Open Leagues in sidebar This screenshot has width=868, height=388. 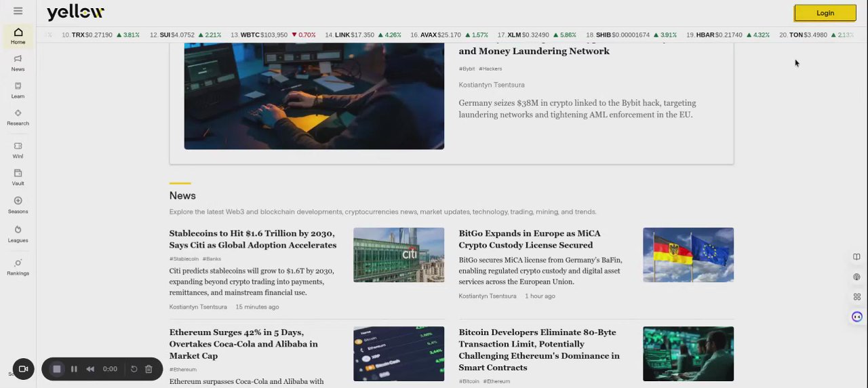[x=18, y=234]
